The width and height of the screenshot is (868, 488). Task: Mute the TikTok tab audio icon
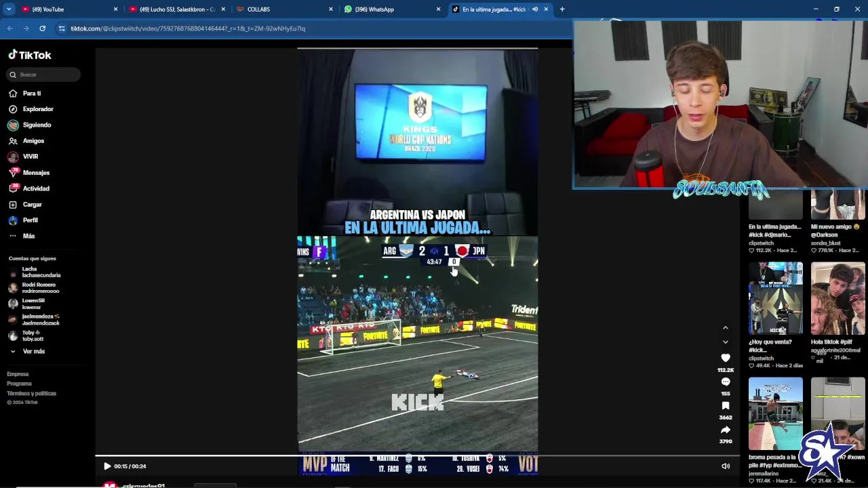tap(535, 9)
